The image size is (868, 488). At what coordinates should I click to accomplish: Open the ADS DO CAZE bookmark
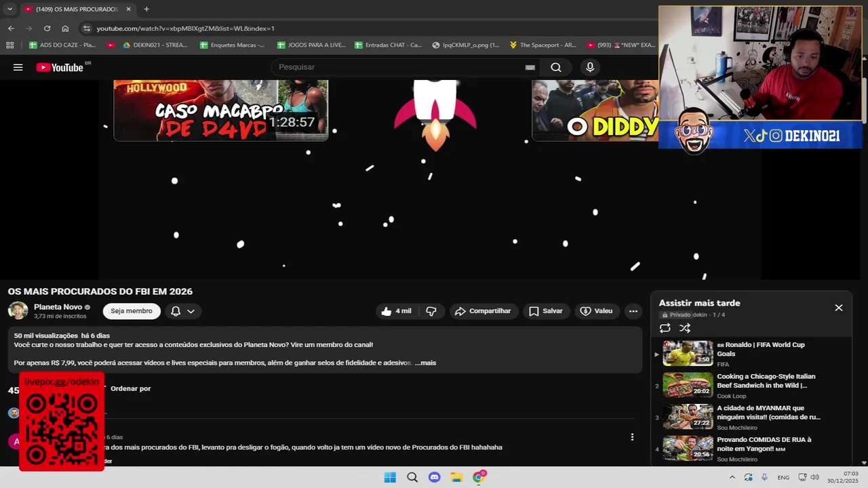[62, 45]
